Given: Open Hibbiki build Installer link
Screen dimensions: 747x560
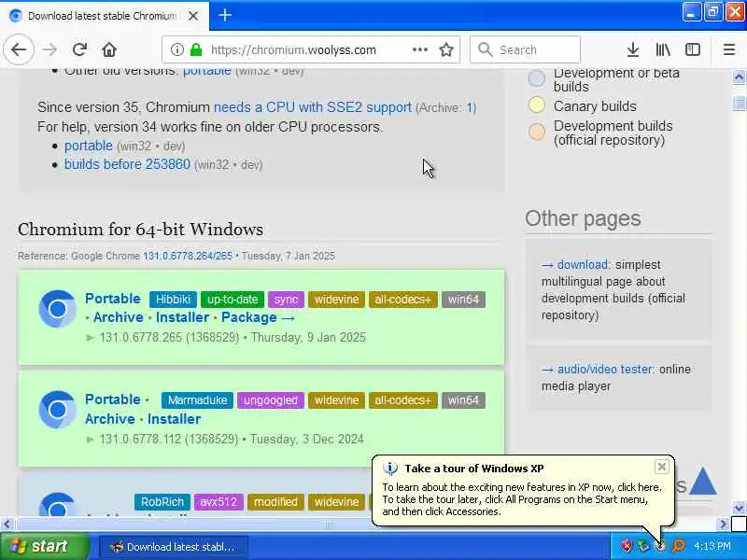Looking at the screenshot, I should [x=182, y=317].
